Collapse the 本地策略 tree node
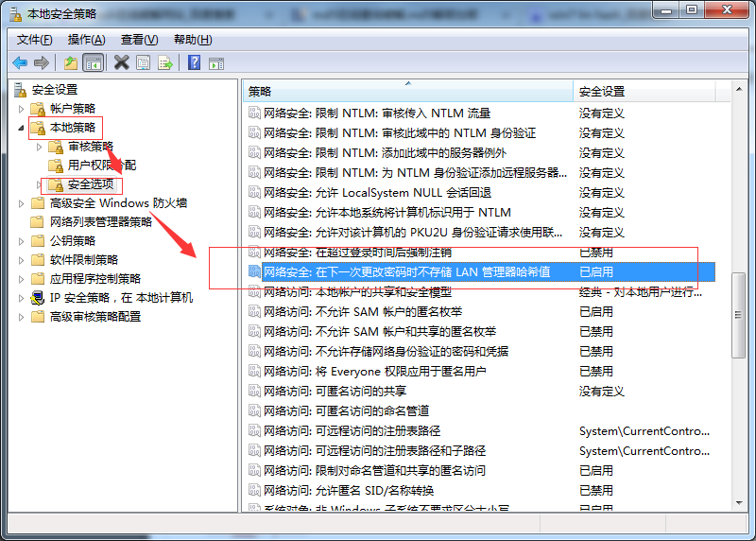Screen dimensions: 756x541 point(21,128)
